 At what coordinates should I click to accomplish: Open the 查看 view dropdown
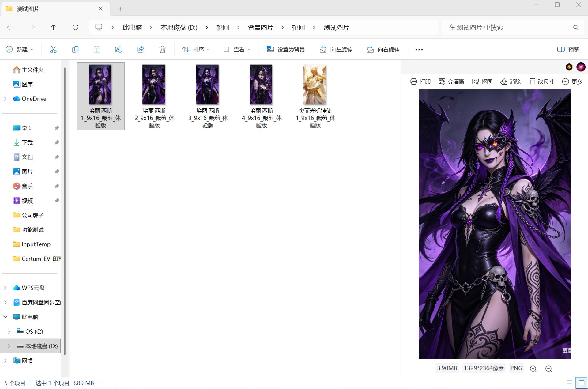[x=237, y=49]
